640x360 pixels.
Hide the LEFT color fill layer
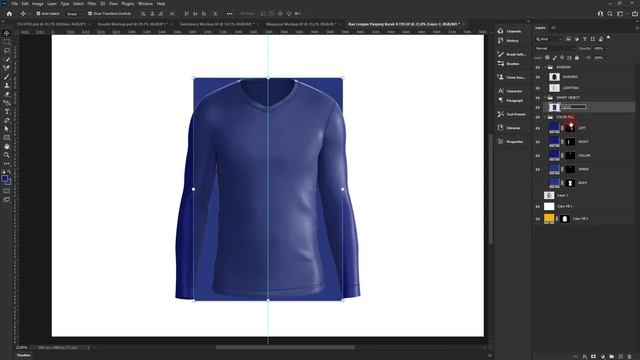(538, 128)
